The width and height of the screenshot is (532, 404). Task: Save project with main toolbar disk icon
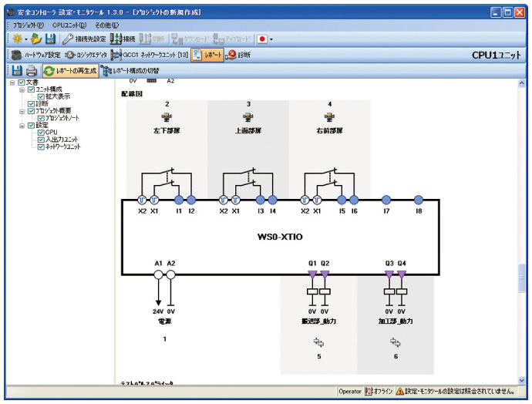point(50,39)
